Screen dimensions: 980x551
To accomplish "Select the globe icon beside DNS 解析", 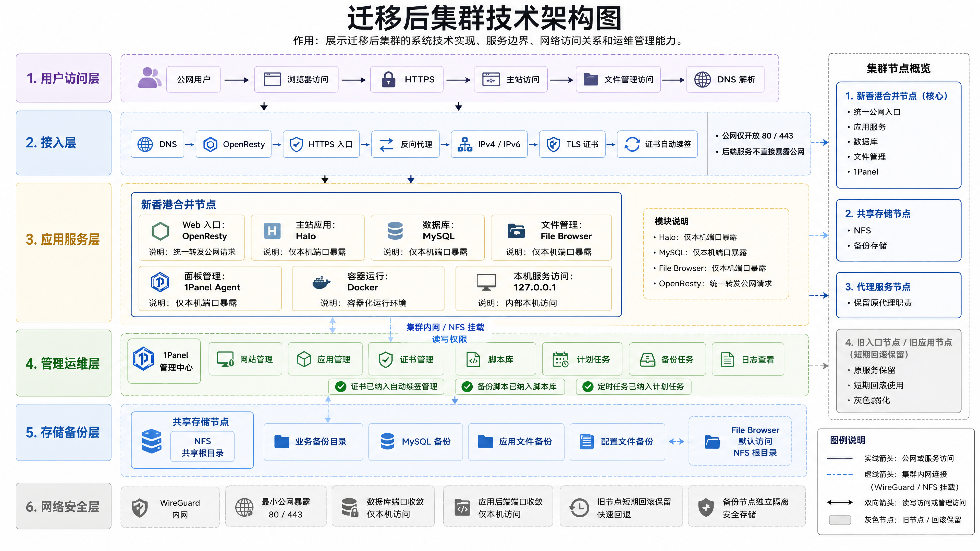I will (702, 80).
